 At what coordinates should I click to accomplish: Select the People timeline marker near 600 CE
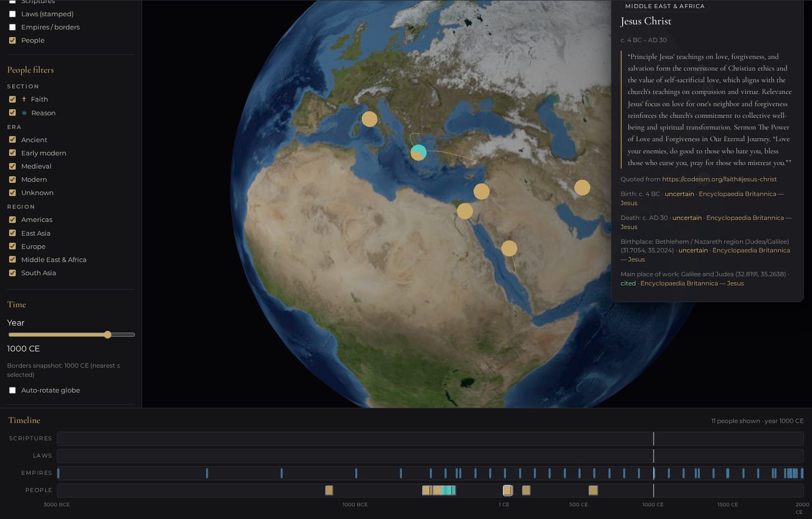[x=593, y=491]
